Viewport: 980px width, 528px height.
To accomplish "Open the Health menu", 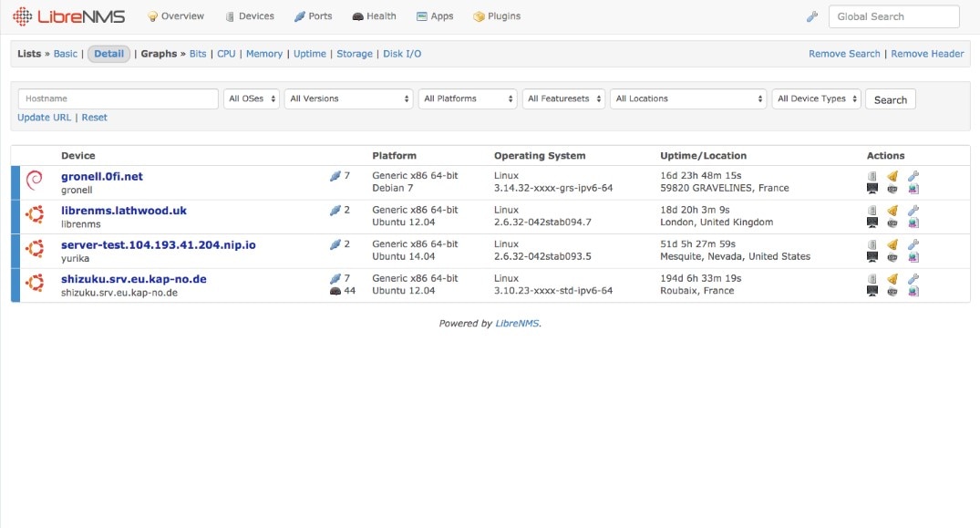I will point(374,16).
